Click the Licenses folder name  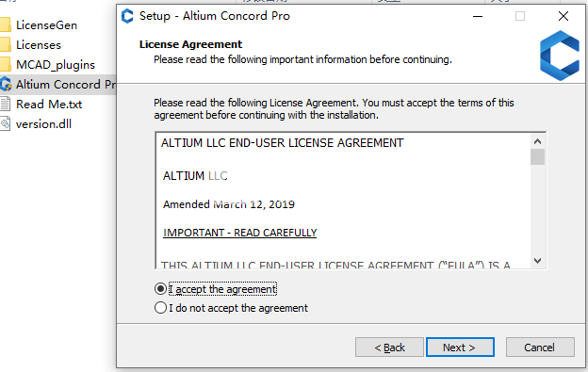[39, 45]
